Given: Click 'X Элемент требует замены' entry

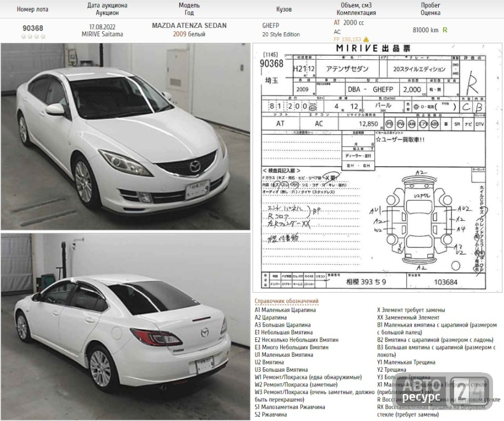Looking at the screenshot, I should click(411, 310).
